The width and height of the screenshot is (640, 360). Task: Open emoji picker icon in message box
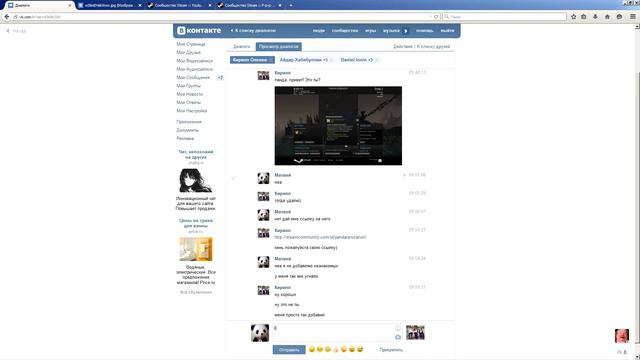pos(398,329)
